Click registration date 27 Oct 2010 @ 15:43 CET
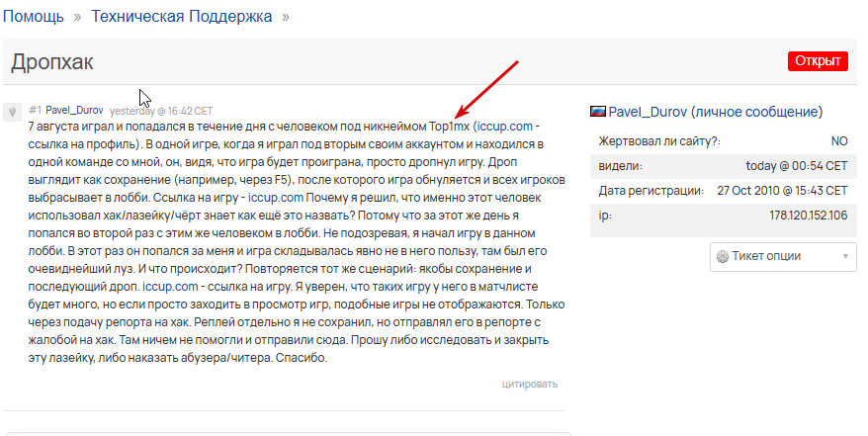This screenshot has width=868, height=436. pyautogui.click(x=782, y=191)
